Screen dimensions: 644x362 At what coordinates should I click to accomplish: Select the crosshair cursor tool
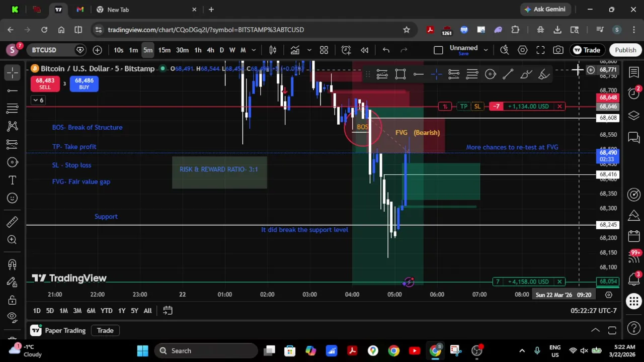(x=13, y=72)
